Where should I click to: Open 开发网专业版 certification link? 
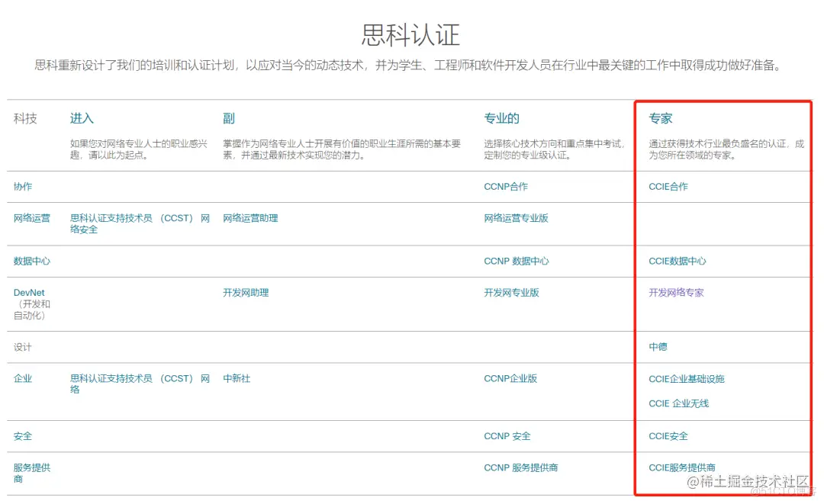tap(511, 293)
